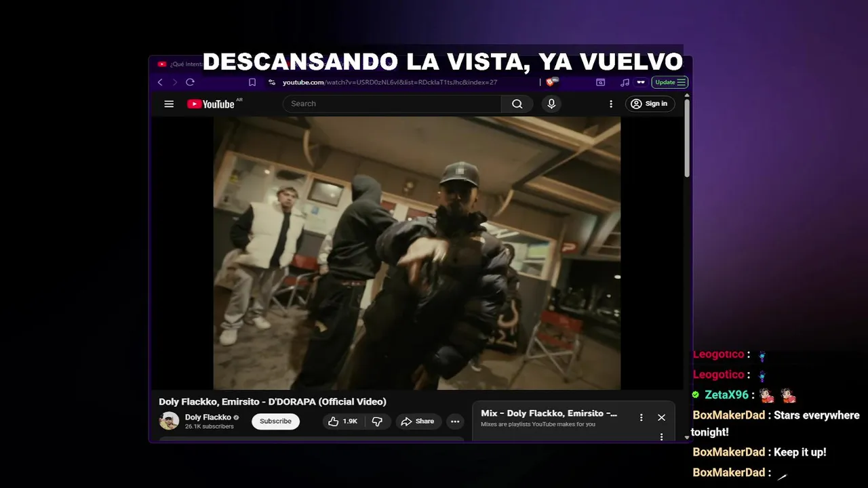Open the Doly Flackko channel avatar

[169, 421]
